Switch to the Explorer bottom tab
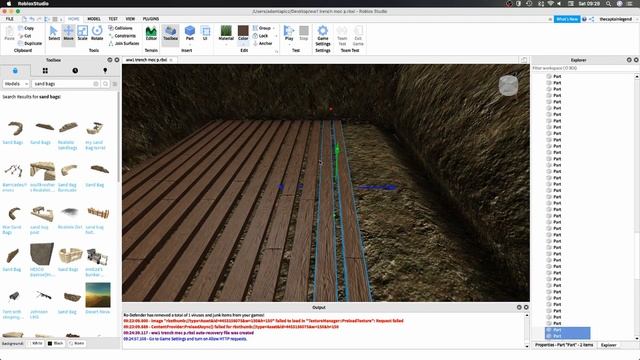Screen dimensions: 640x360 click(608, 345)
